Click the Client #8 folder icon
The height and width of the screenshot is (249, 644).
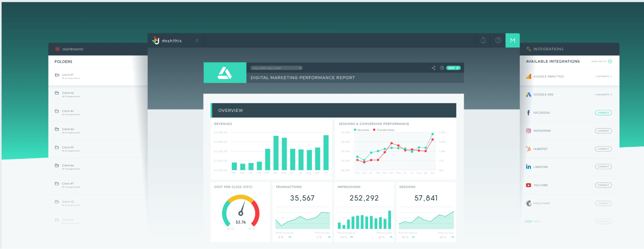tap(57, 202)
